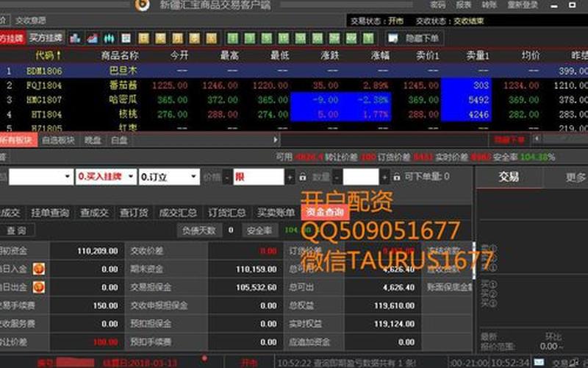Open the 订货汇总 tab
This screenshot has height=368, width=588.
tap(227, 213)
